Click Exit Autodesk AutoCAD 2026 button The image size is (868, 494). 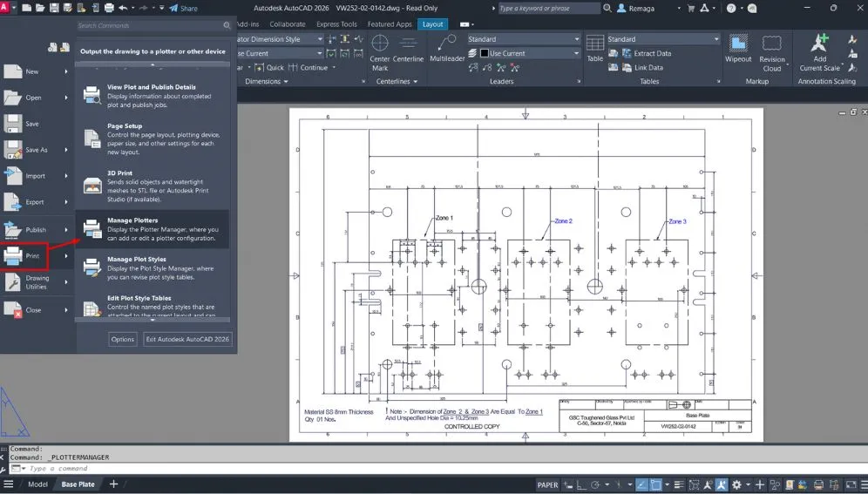click(x=187, y=339)
